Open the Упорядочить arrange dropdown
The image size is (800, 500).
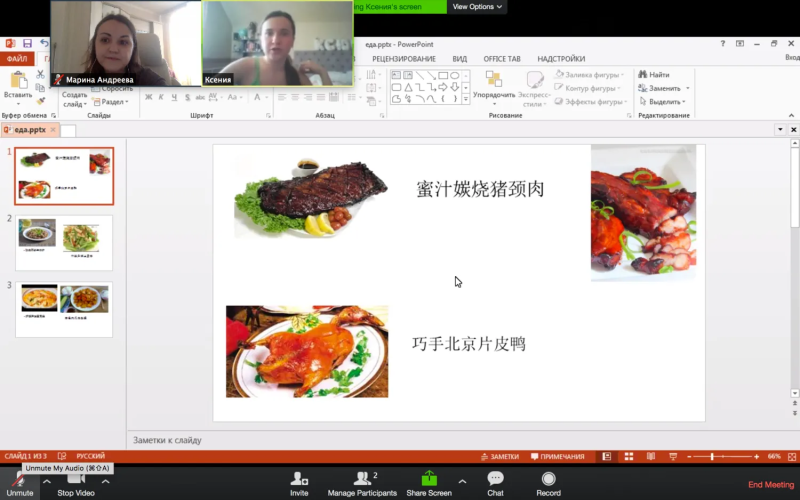(x=494, y=89)
